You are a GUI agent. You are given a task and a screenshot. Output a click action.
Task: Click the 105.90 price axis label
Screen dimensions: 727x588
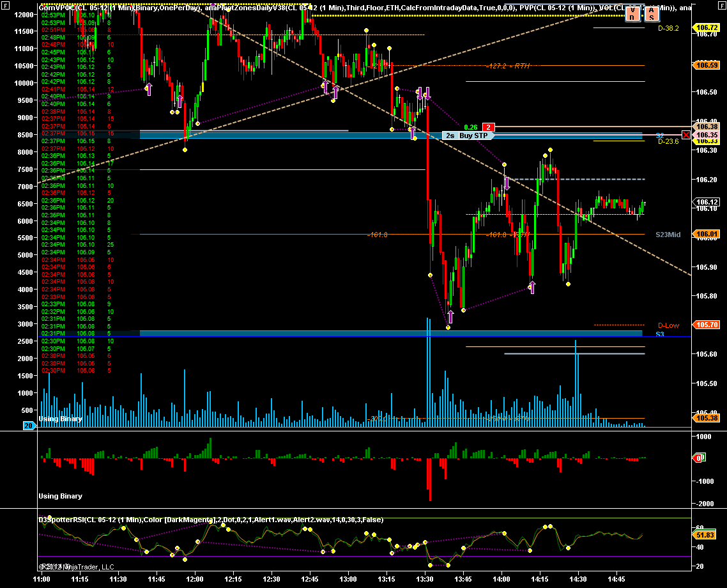coord(707,267)
